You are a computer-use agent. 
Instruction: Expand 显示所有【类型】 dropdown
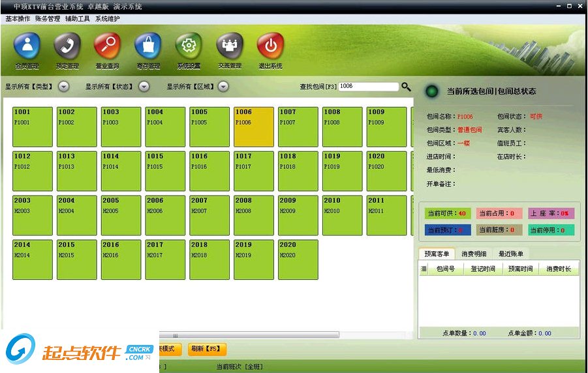click(x=64, y=87)
